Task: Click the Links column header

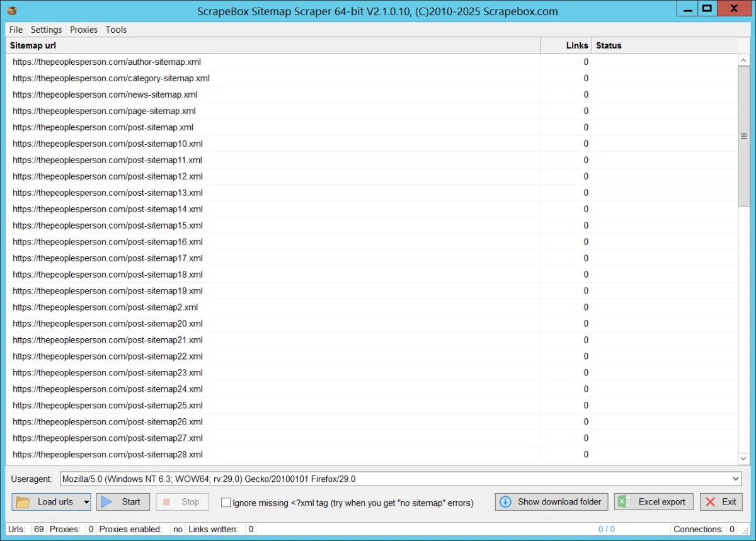Action: [x=566, y=45]
